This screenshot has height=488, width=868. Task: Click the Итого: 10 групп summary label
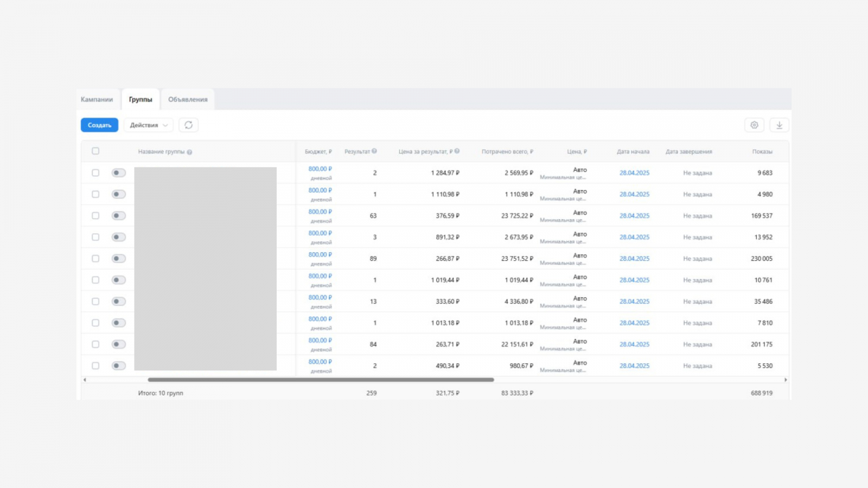161,393
